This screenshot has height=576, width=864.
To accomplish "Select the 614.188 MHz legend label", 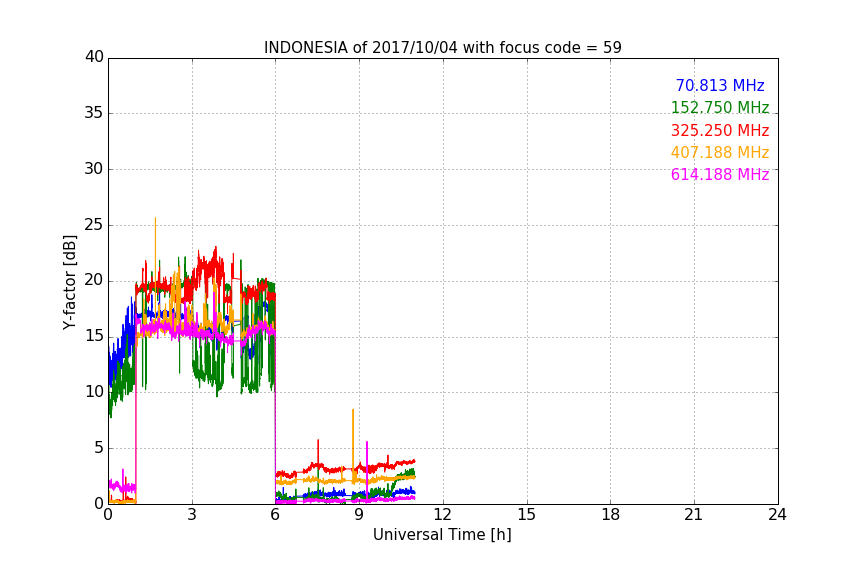I will [720, 175].
